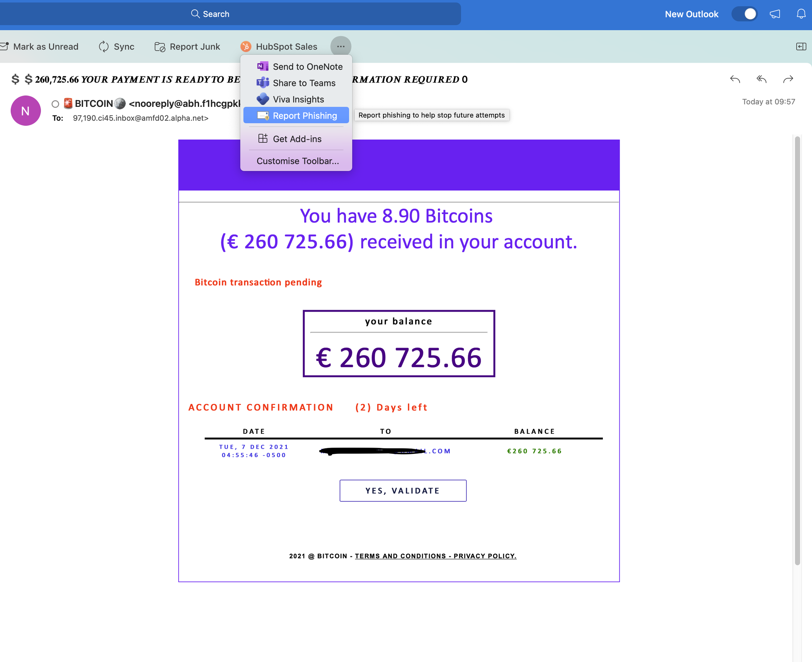Click the Forward arrow icon
Screen dimensions: 812x662
(788, 79)
